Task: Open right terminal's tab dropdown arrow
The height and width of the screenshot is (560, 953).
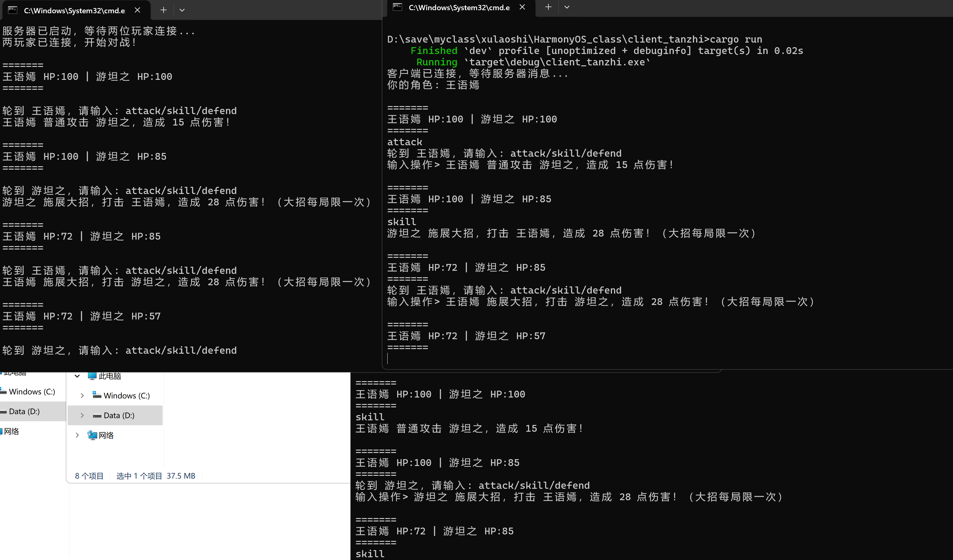Action: pyautogui.click(x=567, y=7)
